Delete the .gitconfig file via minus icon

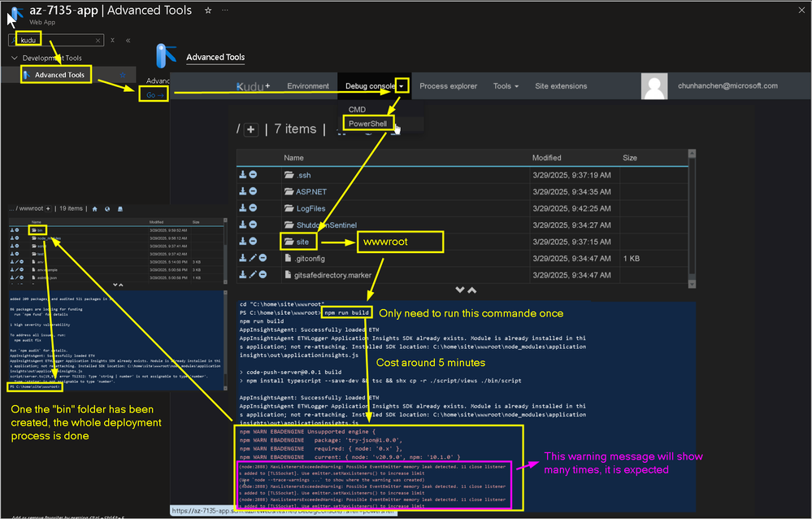tap(263, 258)
